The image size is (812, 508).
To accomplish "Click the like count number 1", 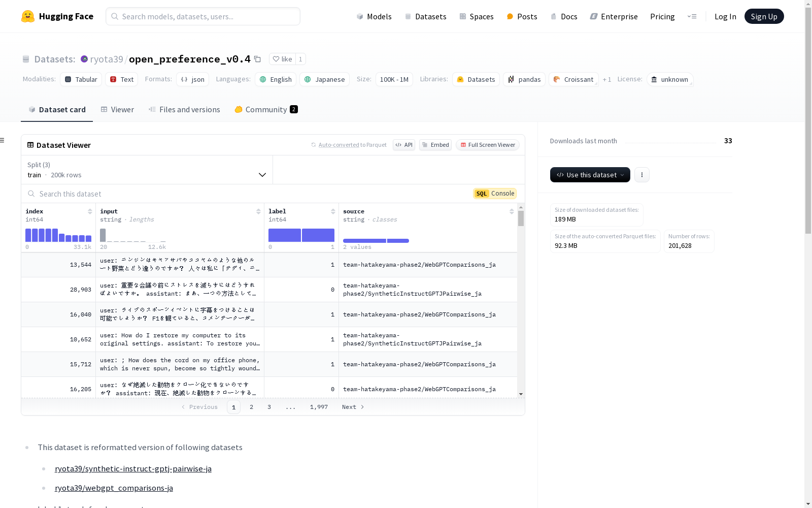I will [300, 59].
